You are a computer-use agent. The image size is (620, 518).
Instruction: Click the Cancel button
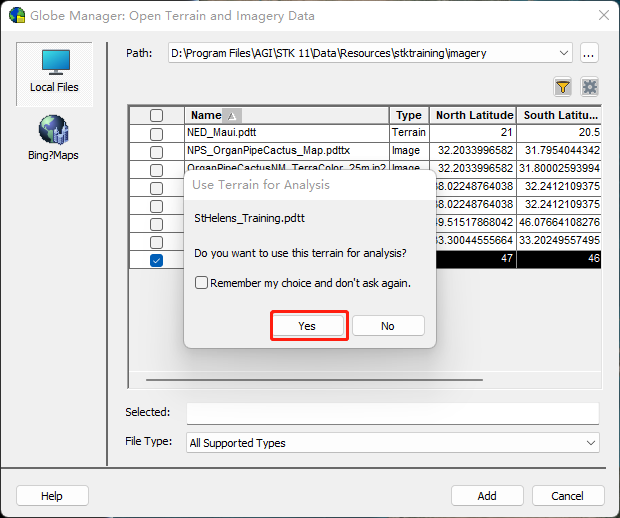coord(568,495)
